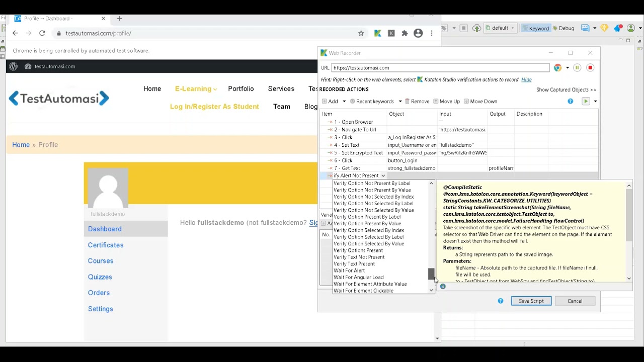Open the keyword combo dropdown in row 8

click(x=383, y=175)
